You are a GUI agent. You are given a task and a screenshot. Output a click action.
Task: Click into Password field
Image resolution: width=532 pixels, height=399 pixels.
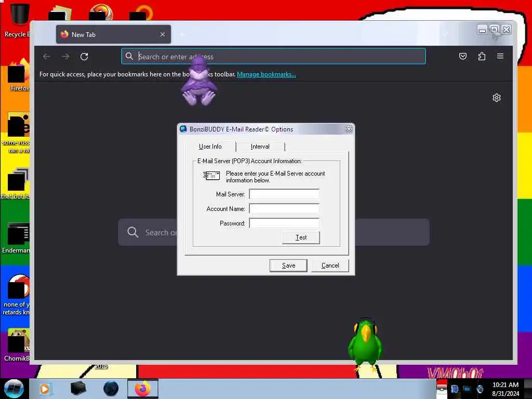click(284, 223)
